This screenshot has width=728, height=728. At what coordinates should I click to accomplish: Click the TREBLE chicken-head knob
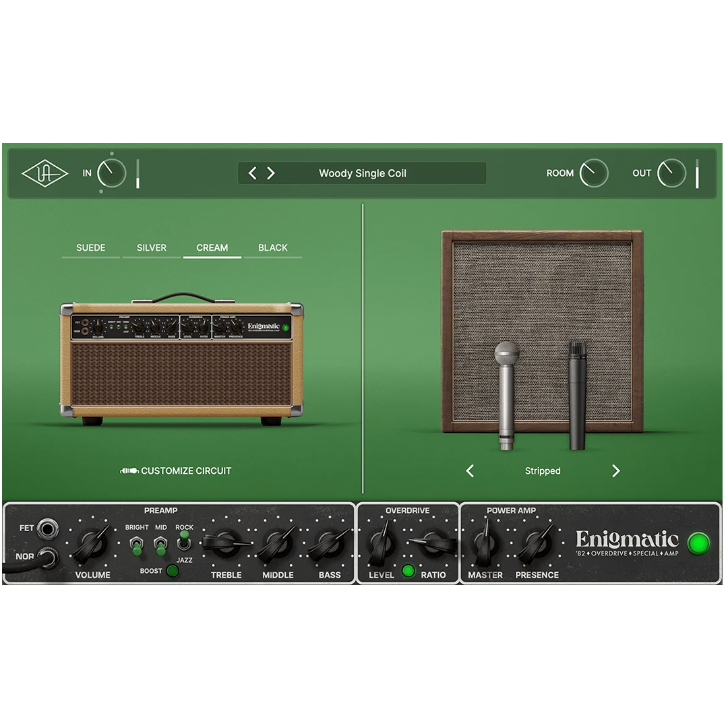coord(226,543)
